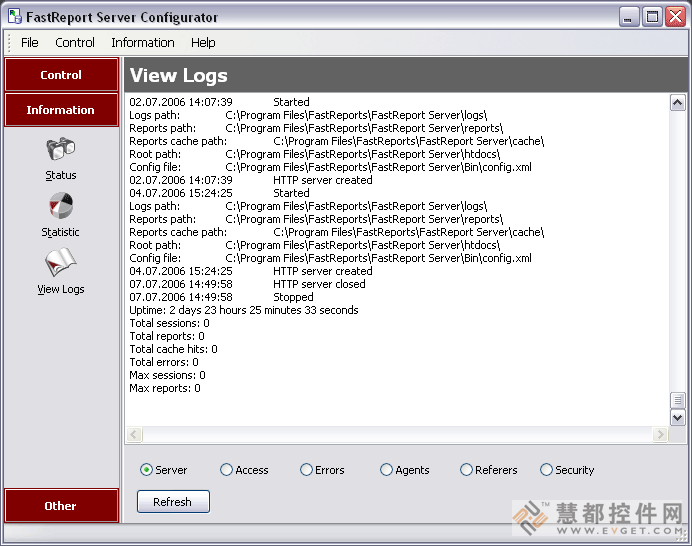This screenshot has width=692, height=546.
Task: Open the Statistic pie chart icon
Action: point(61,206)
